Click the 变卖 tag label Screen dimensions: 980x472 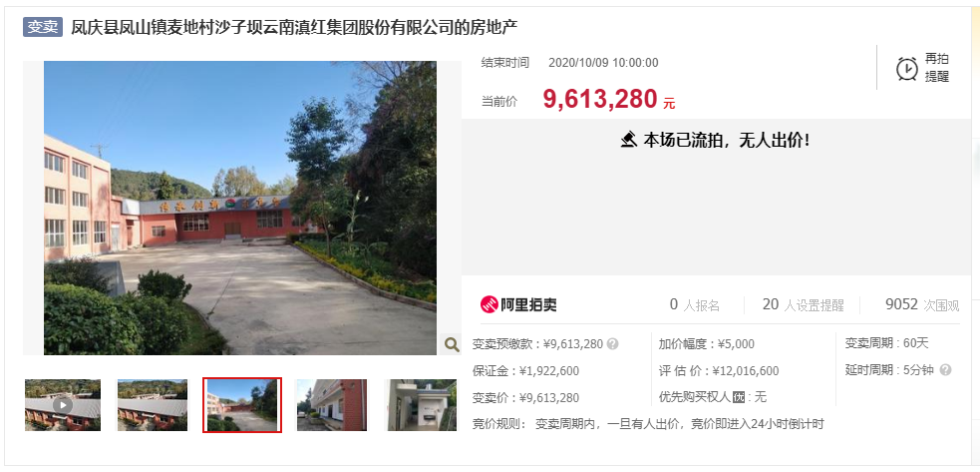coord(43,28)
